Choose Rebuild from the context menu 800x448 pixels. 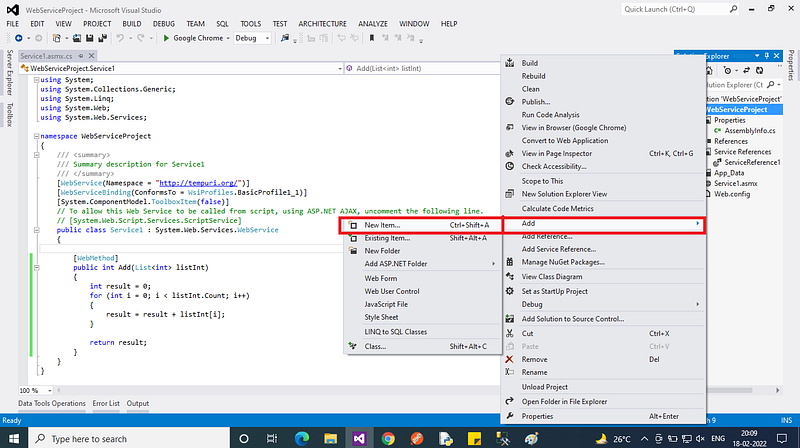point(603,76)
